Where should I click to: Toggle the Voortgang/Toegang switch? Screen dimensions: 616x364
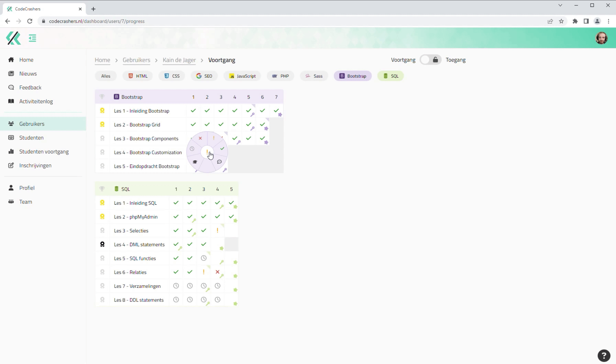tap(430, 60)
